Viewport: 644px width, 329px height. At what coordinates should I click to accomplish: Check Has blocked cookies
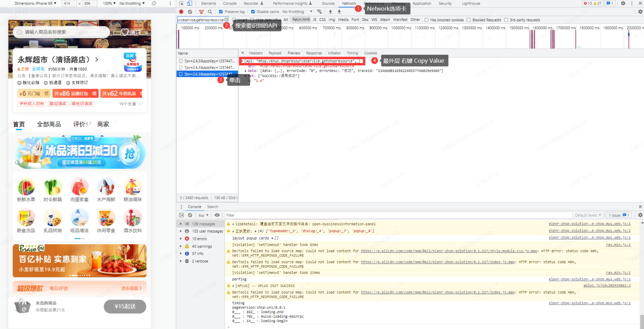tap(426, 20)
